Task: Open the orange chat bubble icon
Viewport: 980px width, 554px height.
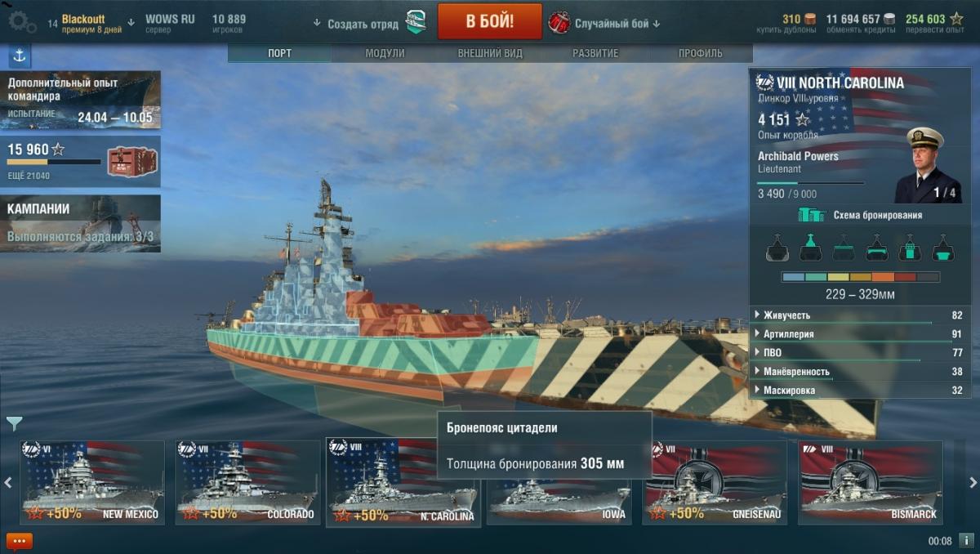Action: (19, 540)
